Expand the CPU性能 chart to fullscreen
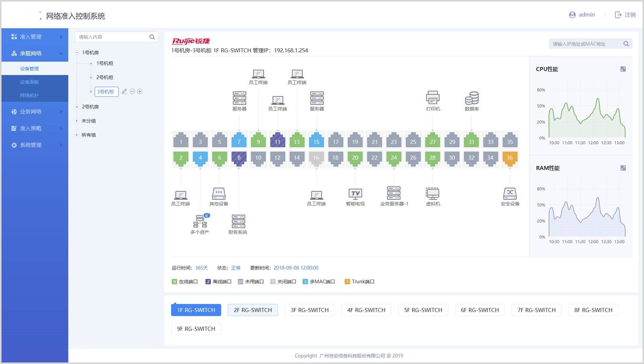Viewport: 644px width, 364px height. 623,69
